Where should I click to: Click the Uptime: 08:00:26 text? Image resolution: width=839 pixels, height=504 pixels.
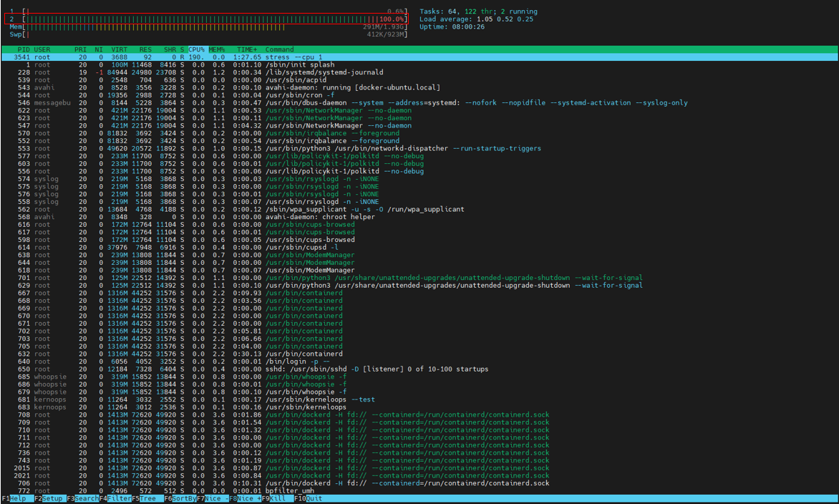coord(452,26)
